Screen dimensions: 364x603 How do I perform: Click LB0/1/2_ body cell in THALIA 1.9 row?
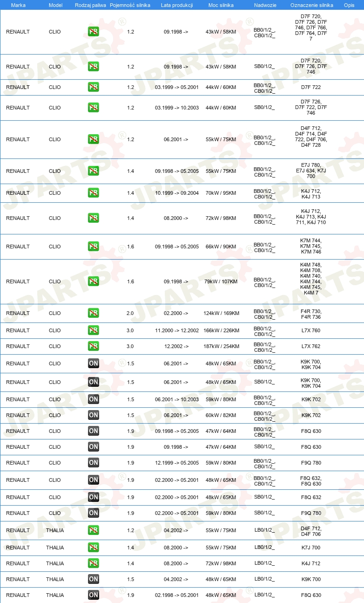tap(264, 595)
